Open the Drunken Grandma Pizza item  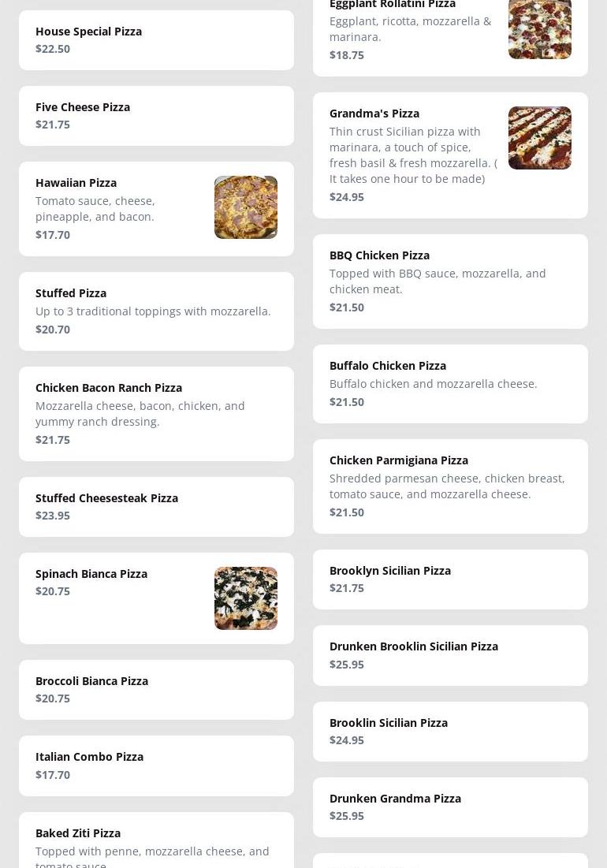[450, 807]
